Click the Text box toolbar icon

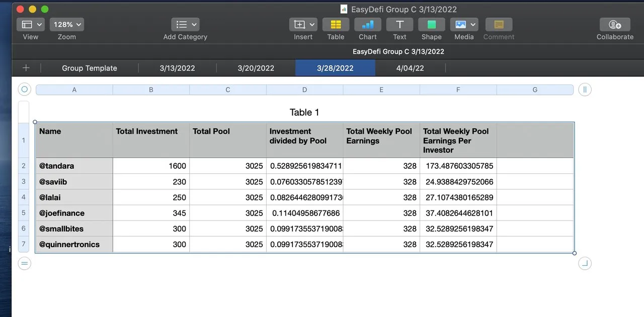(400, 24)
